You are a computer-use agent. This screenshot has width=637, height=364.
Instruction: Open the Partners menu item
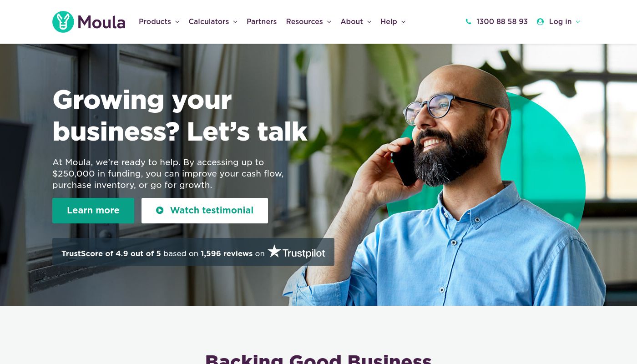point(262,22)
